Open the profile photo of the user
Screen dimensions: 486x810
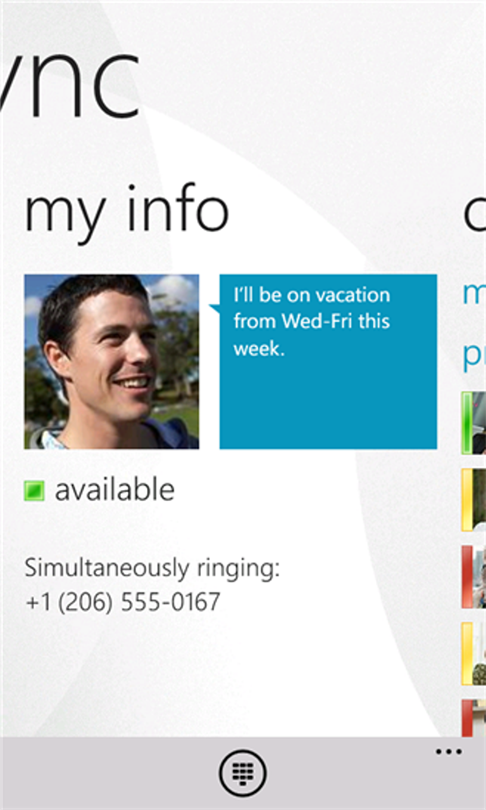112,362
